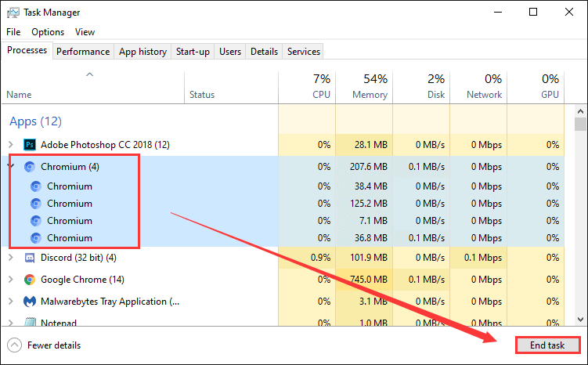Click the Notepad app icon

point(30,321)
